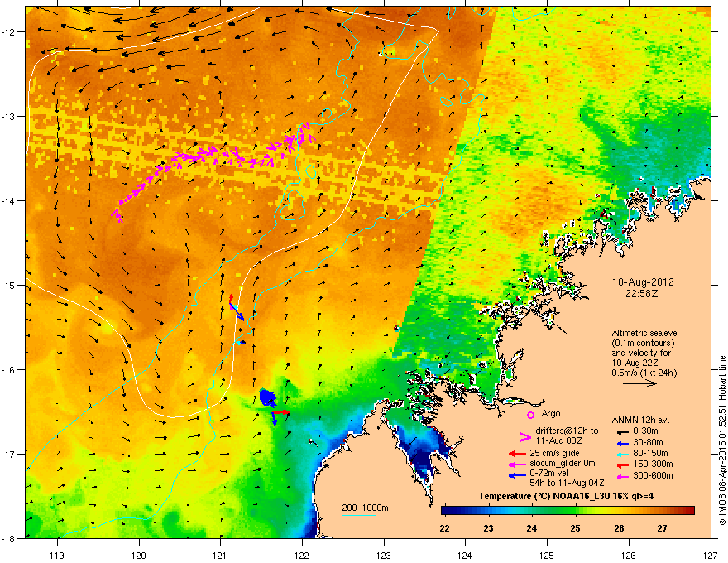Click the '(0.1m contours)' caption line
The width and height of the screenshot is (728, 563).
tap(643, 344)
